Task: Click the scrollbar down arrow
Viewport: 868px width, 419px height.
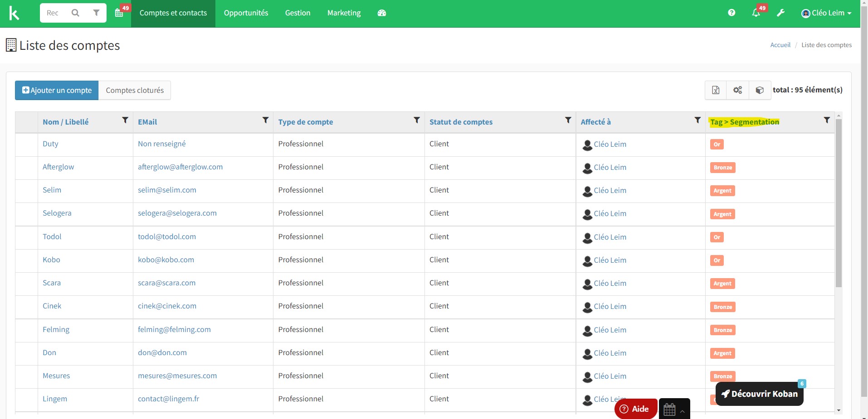Action: coord(839,410)
